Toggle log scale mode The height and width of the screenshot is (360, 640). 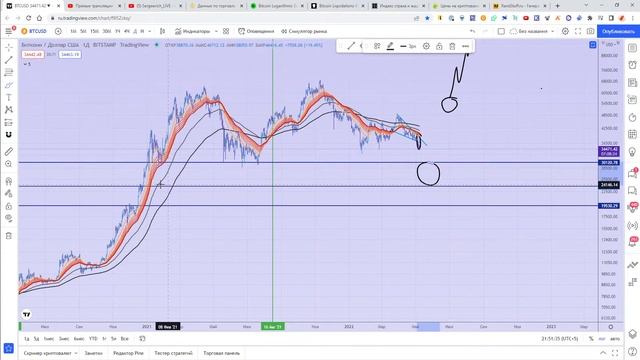(602, 339)
